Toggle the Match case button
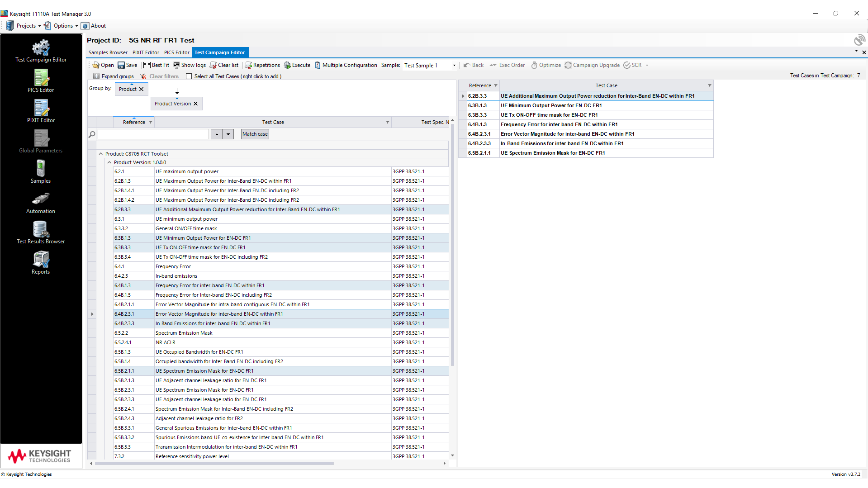The image size is (868, 488). 255,134
